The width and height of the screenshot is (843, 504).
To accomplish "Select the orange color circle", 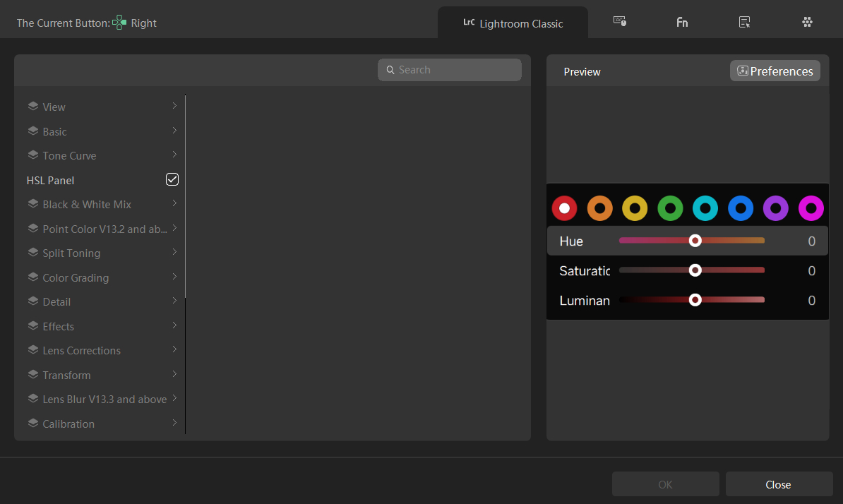I will click(599, 208).
